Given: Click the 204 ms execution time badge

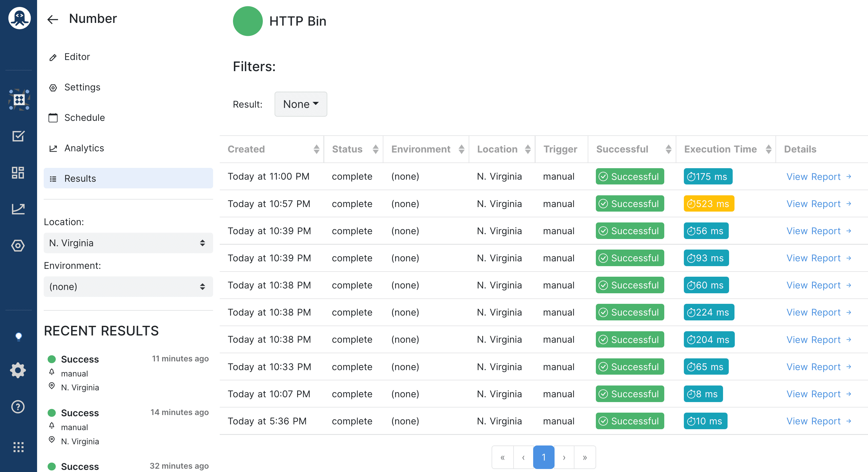Looking at the screenshot, I should [709, 340].
